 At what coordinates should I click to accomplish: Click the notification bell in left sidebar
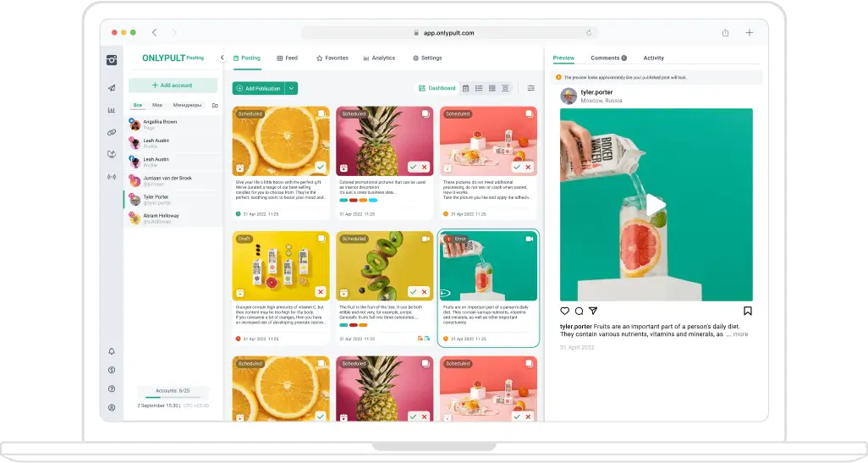112,351
